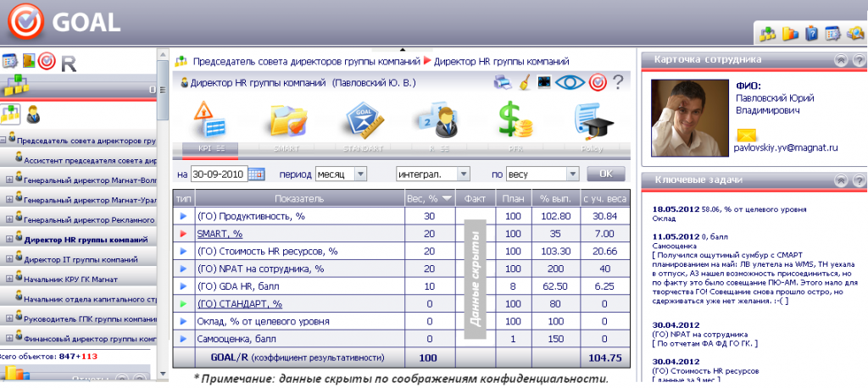Image resolution: width=868 pixels, height=388 pixels.
Task: Click the calendar settings icon in top-right toolbar
Action: point(832,34)
